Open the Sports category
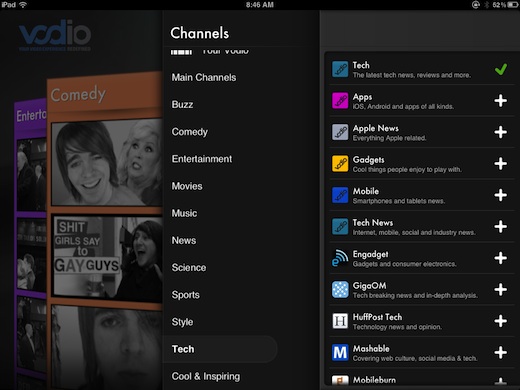 [186, 295]
